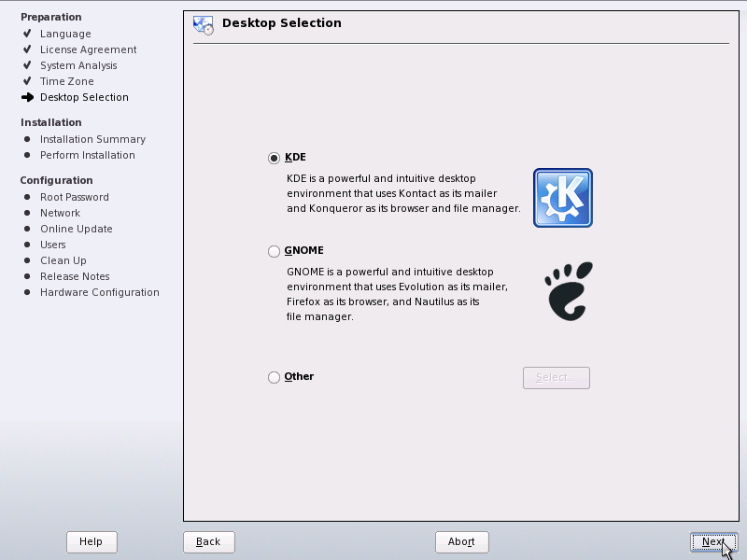Click Perform Installation sidebar entry

(x=88, y=155)
